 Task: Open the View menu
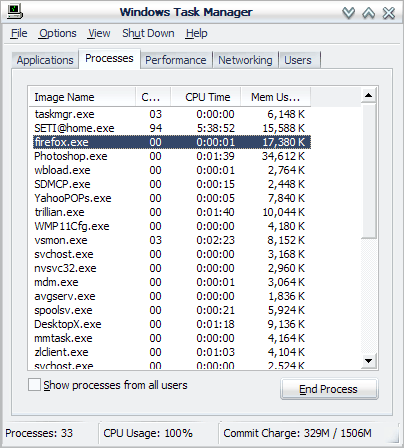pyautogui.click(x=99, y=33)
